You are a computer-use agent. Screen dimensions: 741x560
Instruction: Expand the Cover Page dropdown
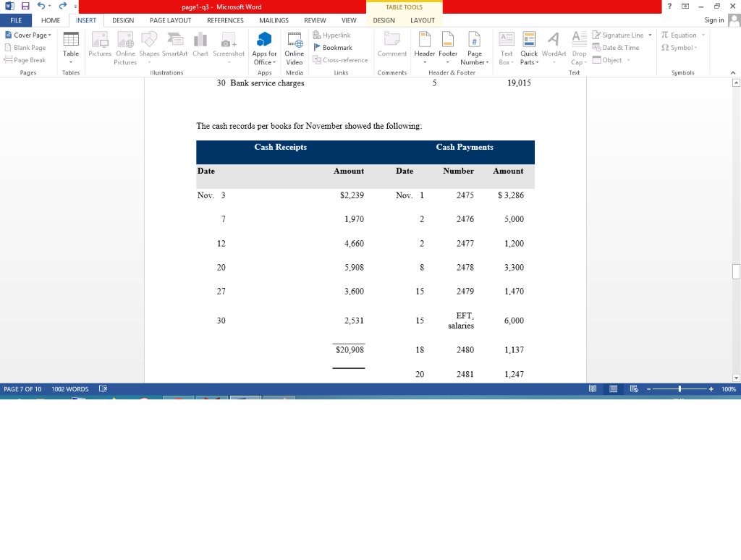tap(50, 35)
